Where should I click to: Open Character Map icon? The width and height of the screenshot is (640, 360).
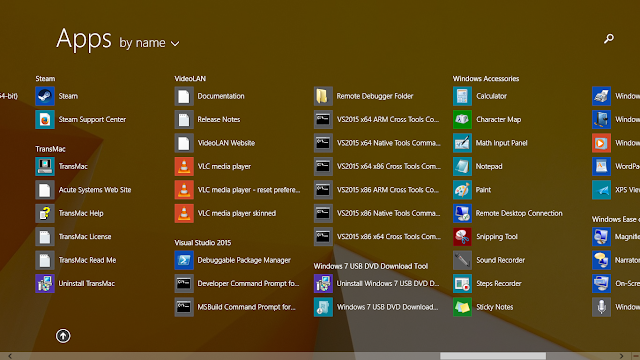462,120
